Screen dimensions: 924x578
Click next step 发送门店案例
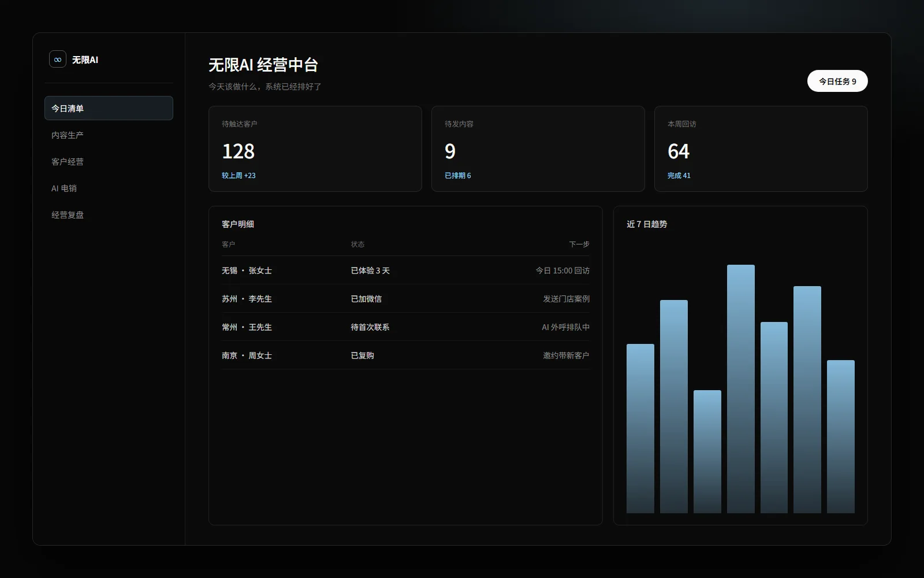coord(566,299)
